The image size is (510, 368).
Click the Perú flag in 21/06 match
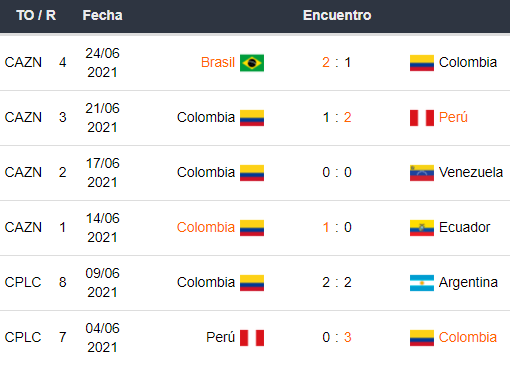(x=422, y=118)
